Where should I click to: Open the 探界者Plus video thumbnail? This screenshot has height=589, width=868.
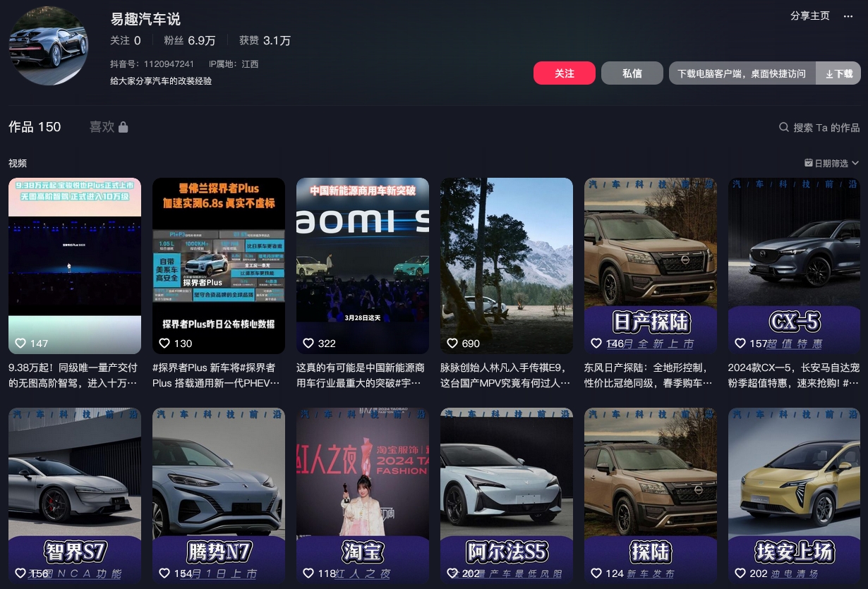[x=219, y=265]
